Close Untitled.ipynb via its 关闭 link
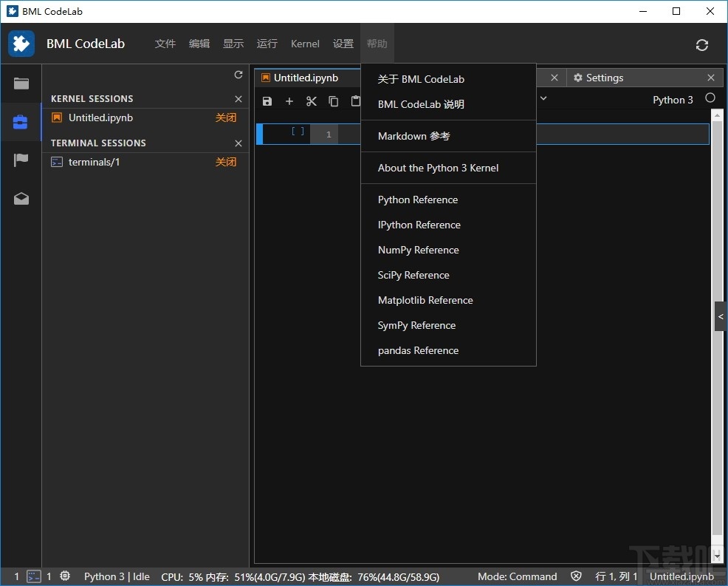This screenshot has width=728, height=586. (x=225, y=117)
